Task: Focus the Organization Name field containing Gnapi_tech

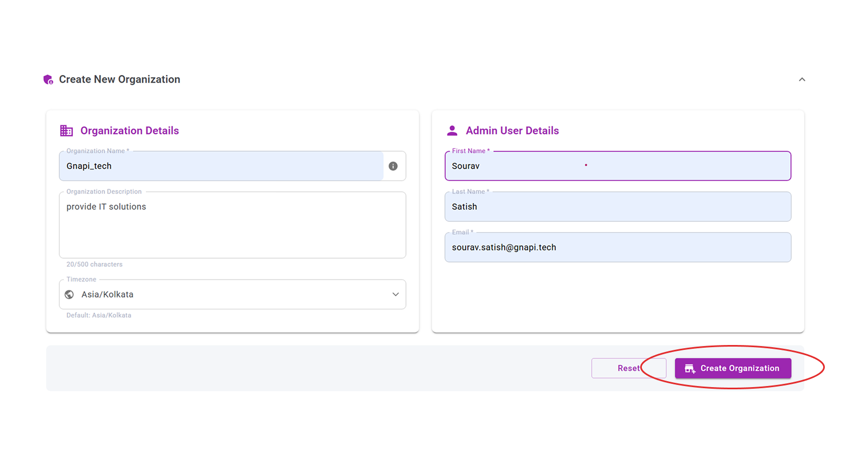Action: (x=221, y=166)
